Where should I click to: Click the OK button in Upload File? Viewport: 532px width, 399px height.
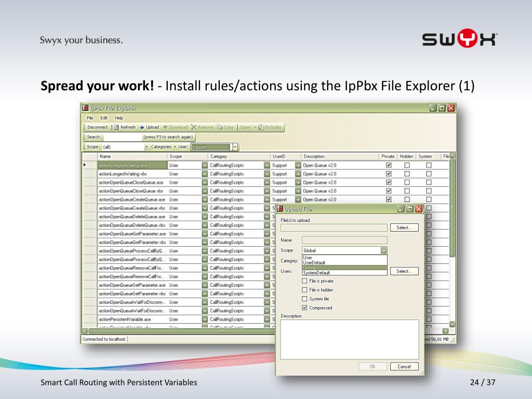(373, 366)
